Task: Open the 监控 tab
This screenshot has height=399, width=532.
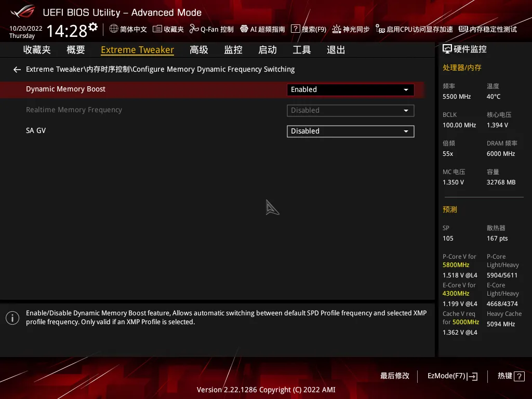Action: click(233, 50)
